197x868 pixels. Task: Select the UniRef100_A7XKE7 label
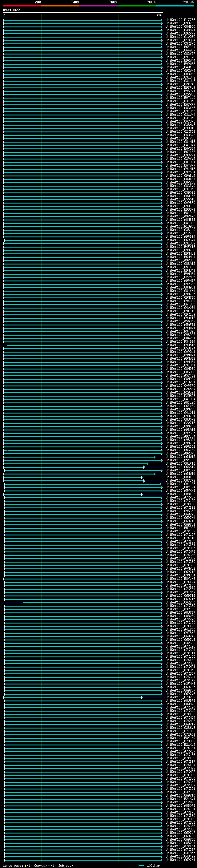tap(180, 497)
